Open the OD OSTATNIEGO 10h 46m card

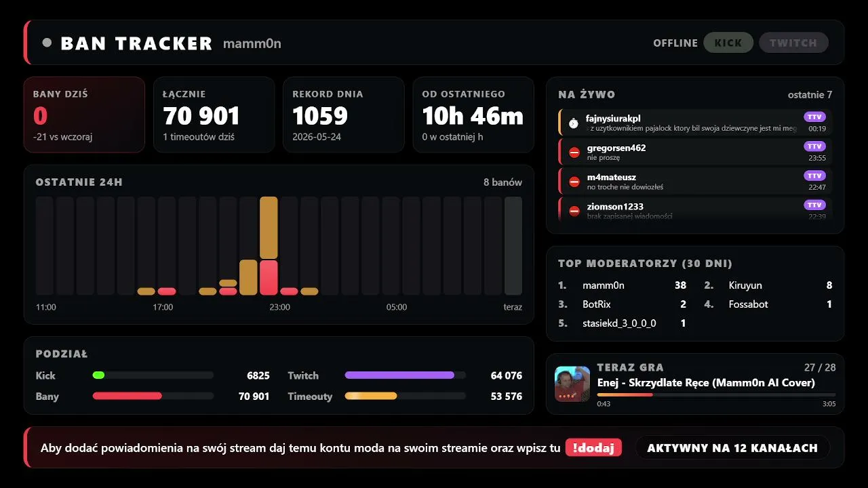point(473,115)
